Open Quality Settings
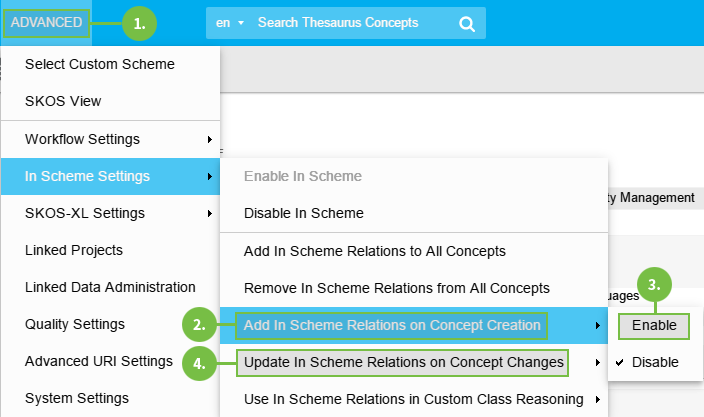 click(x=75, y=324)
